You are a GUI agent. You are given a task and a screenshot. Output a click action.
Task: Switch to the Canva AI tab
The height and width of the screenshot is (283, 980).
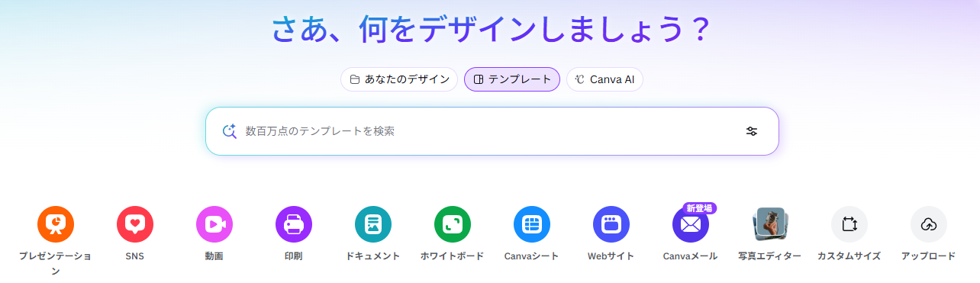pyautogui.click(x=604, y=79)
